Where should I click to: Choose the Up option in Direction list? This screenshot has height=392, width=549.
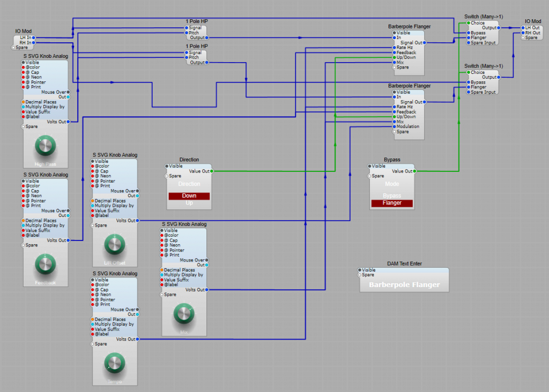(189, 203)
